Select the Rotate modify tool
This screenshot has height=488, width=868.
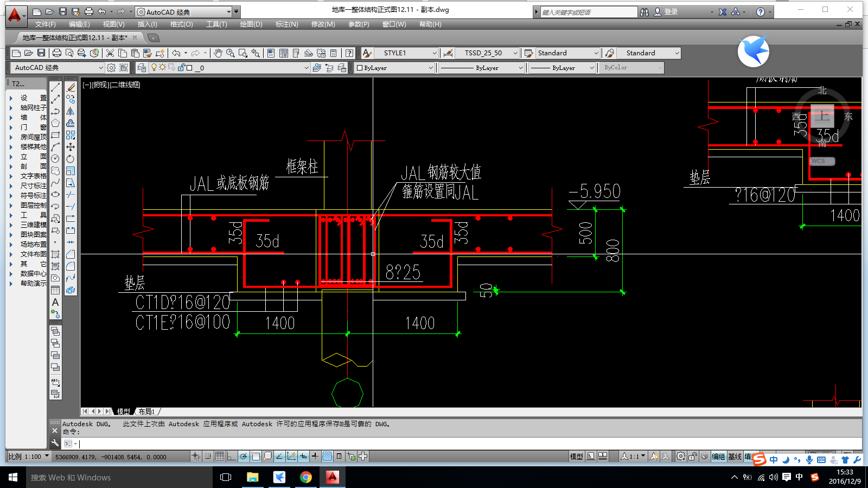click(x=71, y=159)
